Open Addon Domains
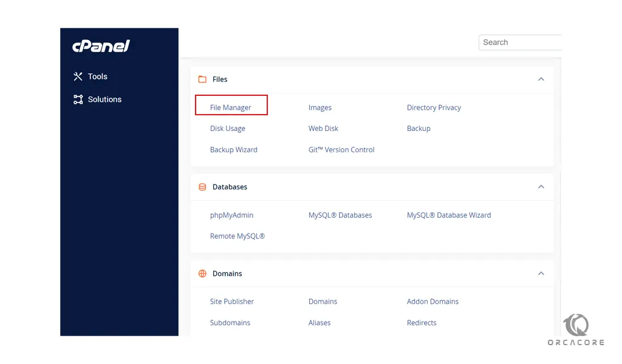The height and width of the screenshot is (364, 622). click(x=432, y=302)
